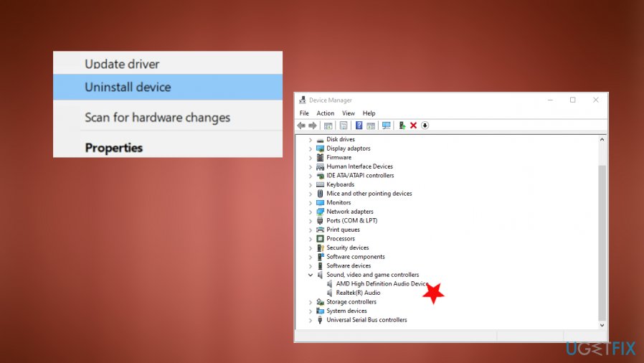Click the red X Uninstall device icon

point(414,126)
